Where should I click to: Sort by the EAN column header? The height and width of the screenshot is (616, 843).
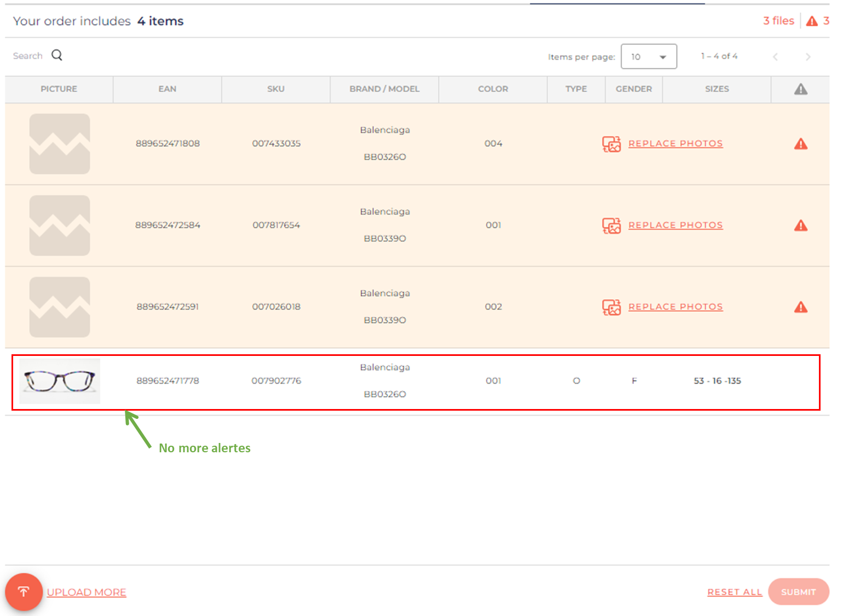[x=168, y=89]
